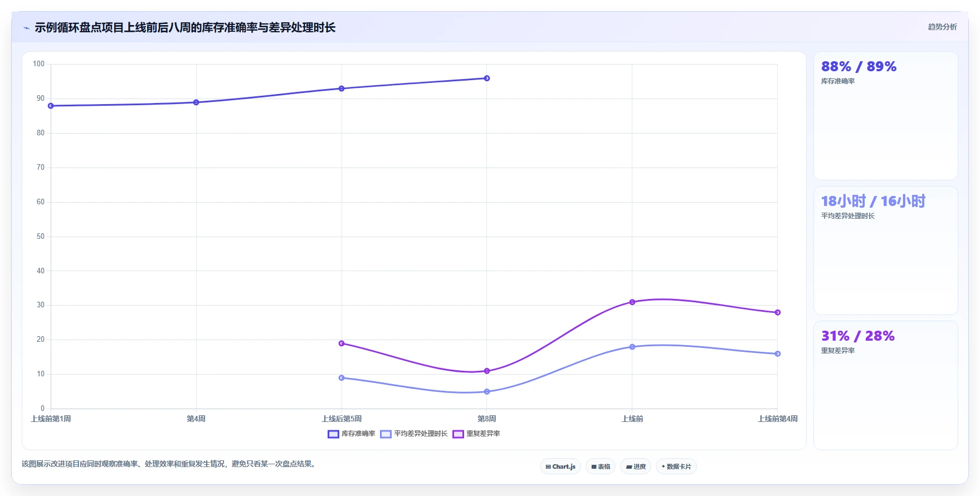The height and width of the screenshot is (496, 980).
Task: Select the 重复差异率 point at 上线后第5周
Action: pyautogui.click(x=342, y=343)
